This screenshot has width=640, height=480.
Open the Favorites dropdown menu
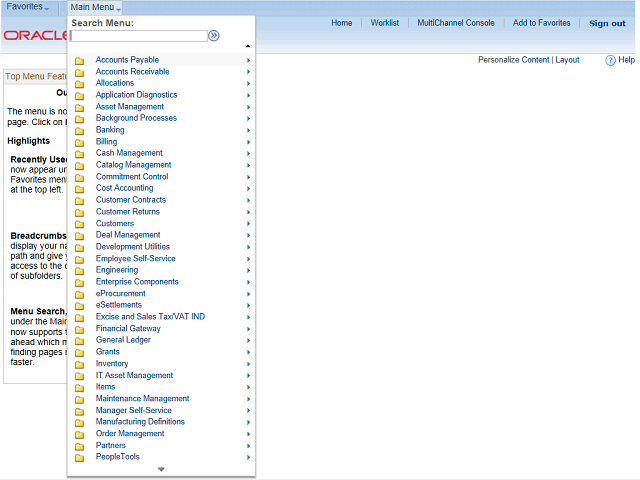pos(27,7)
